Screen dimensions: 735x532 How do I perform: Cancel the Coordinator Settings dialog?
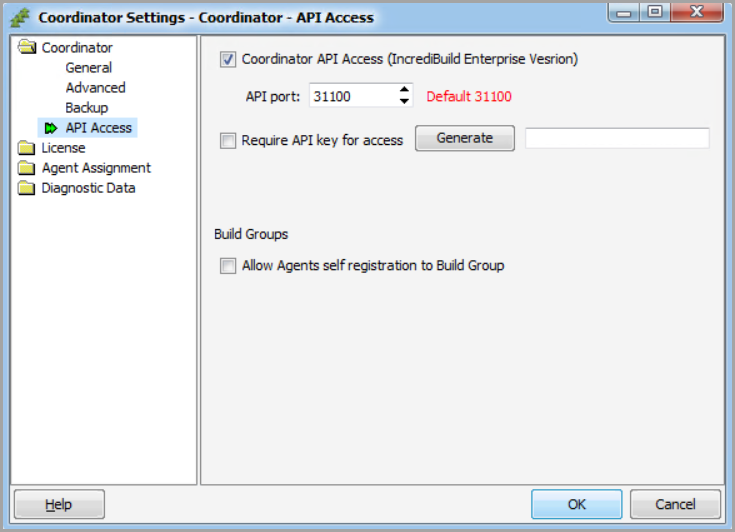click(676, 505)
